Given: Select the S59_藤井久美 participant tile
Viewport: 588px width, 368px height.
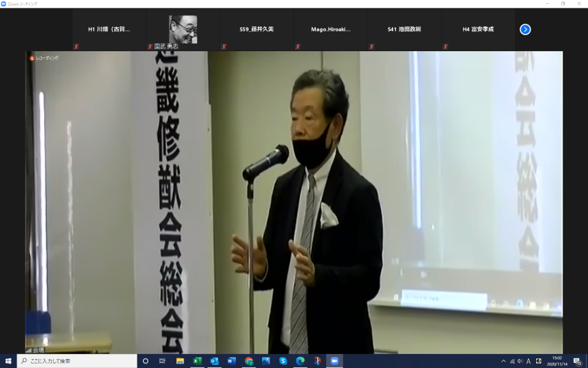Looking at the screenshot, I should (x=256, y=29).
